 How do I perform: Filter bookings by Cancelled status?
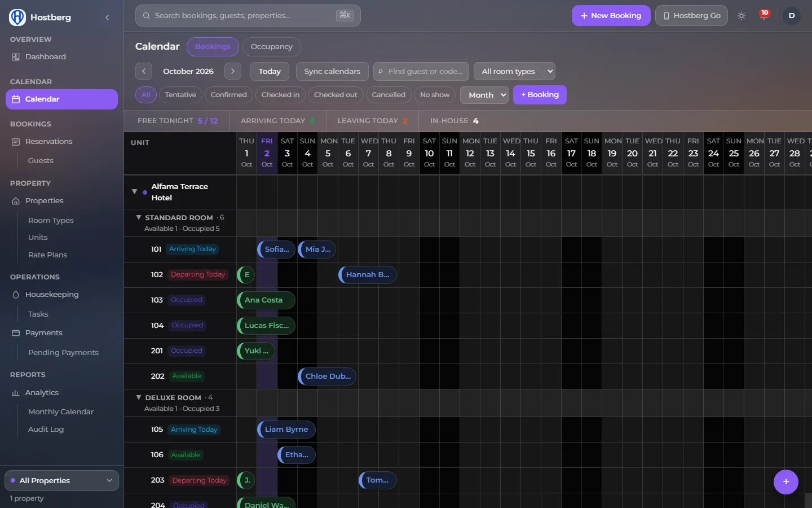389,95
